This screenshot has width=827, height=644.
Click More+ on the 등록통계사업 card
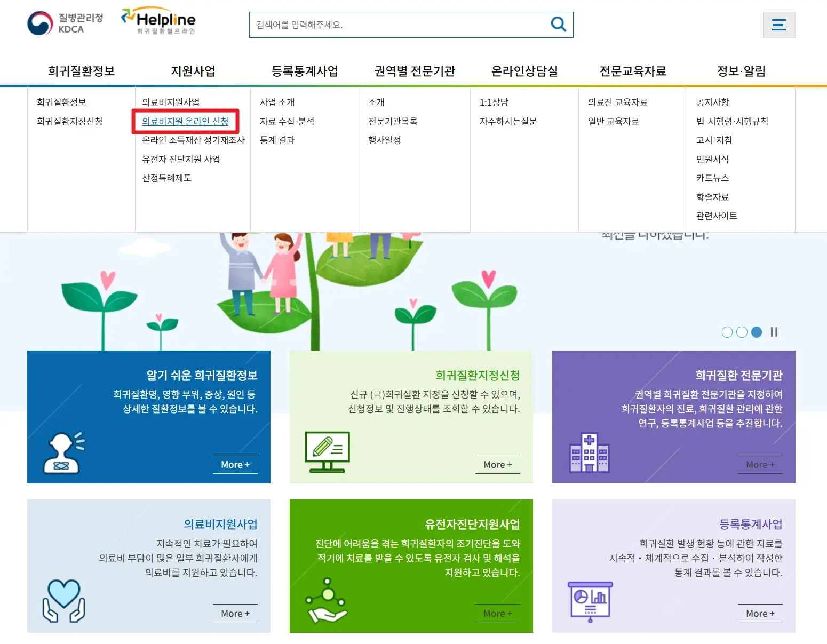tap(760, 613)
